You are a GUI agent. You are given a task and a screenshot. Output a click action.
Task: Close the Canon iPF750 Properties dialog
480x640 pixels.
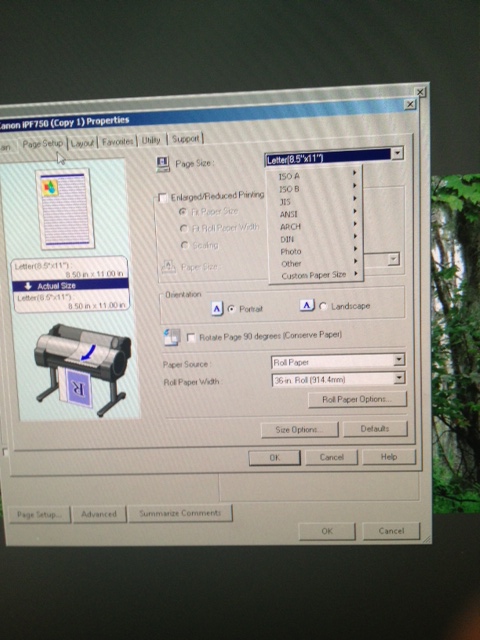pyautogui.click(x=410, y=104)
